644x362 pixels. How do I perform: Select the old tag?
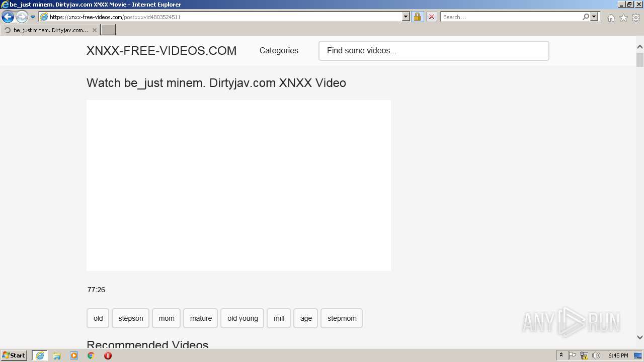pos(98,318)
